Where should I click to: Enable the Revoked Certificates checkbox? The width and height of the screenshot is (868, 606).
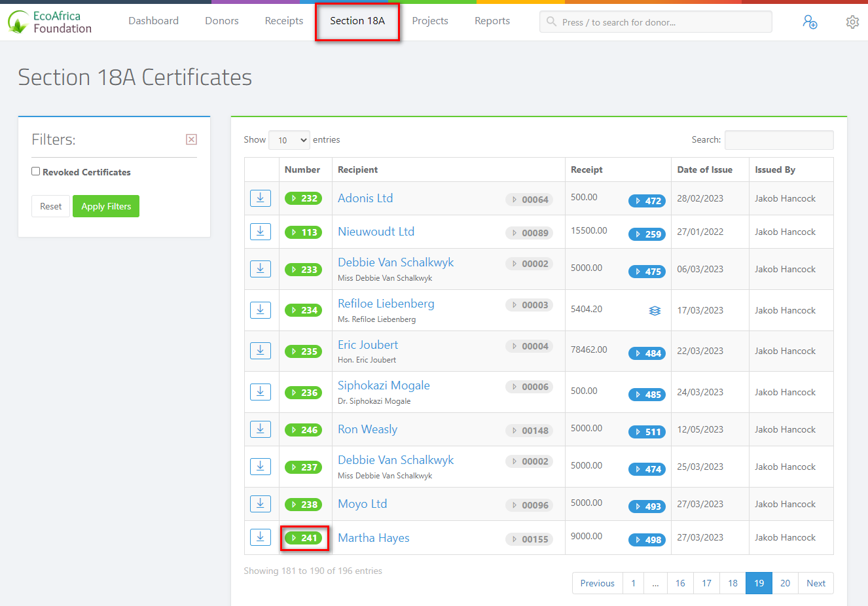(36, 171)
